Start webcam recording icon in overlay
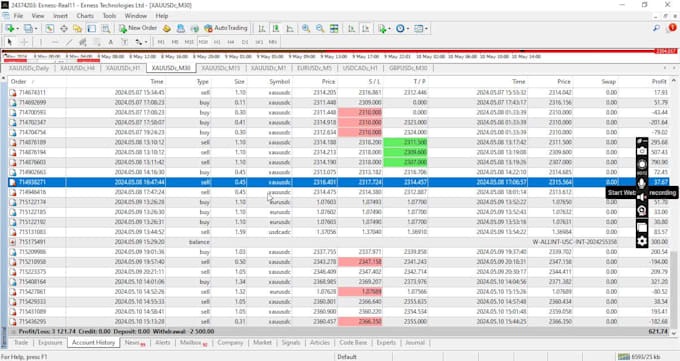 (x=642, y=211)
